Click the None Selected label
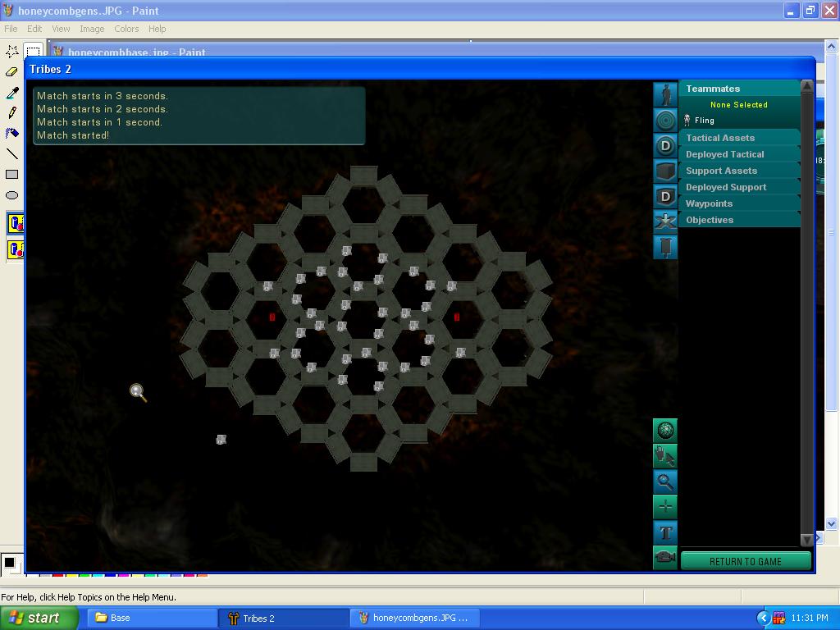Image resolution: width=840 pixels, height=630 pixels. (x=739, y=104)
